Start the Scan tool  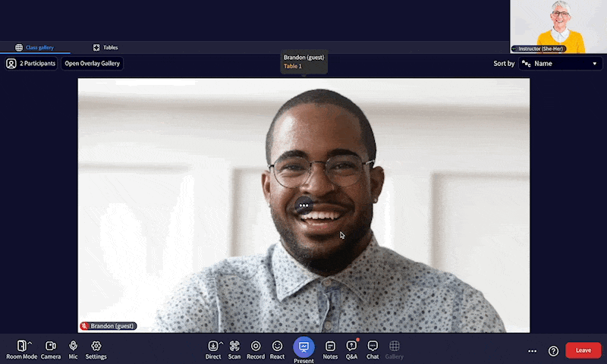click(x=234, y=350)
